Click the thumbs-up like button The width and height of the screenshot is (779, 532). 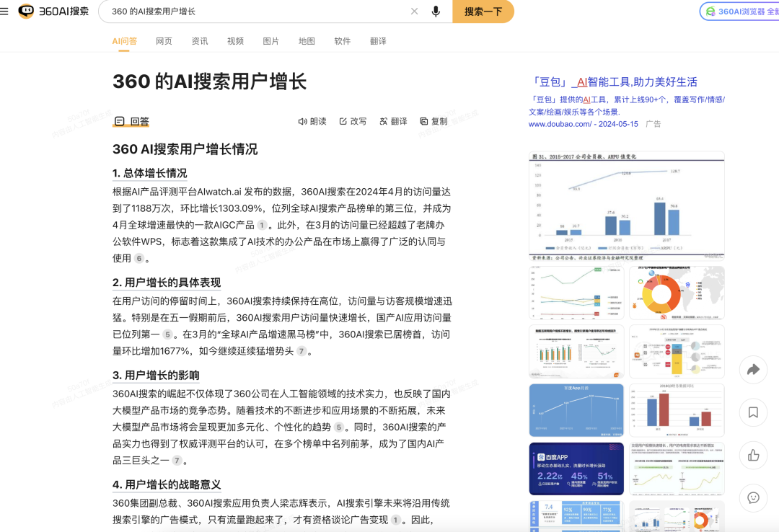point(753,455)
